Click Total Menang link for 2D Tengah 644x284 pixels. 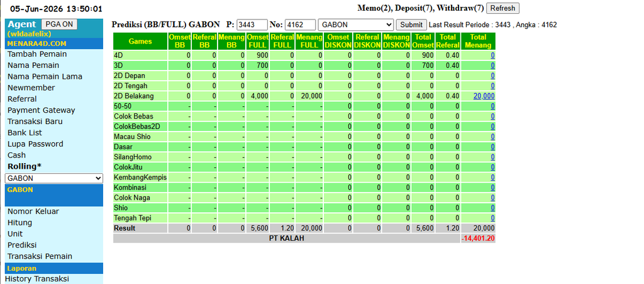click(492, 86)
